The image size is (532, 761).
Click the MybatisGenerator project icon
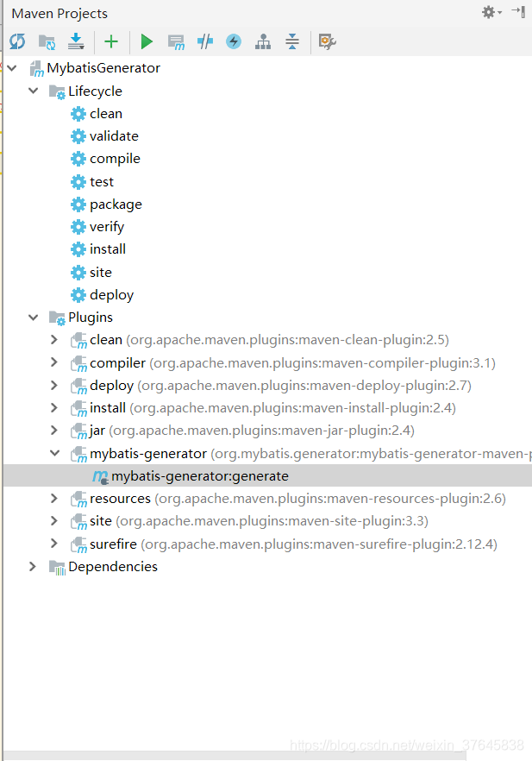pyautogui.click(x=36, y=69)
